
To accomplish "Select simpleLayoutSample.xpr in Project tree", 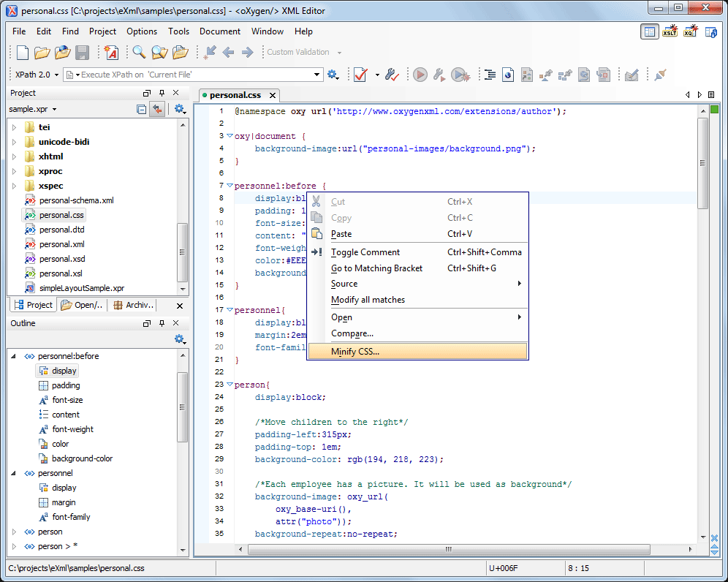I will point(82,289).
